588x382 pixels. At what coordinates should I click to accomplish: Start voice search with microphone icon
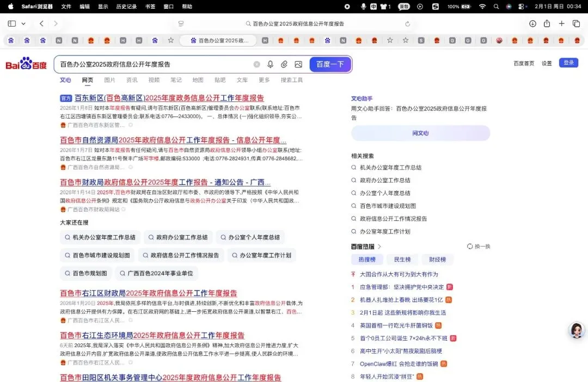pos(270,64)
